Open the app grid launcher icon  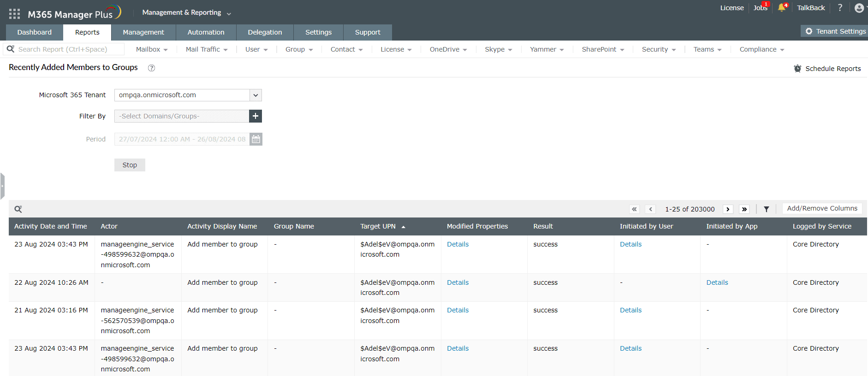coord(14,14)
